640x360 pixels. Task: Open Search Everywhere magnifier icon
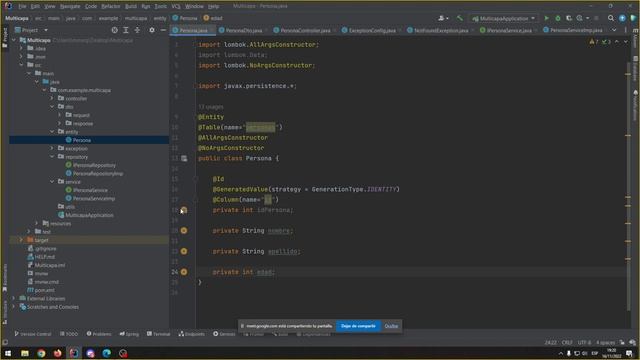click(611, 18)
